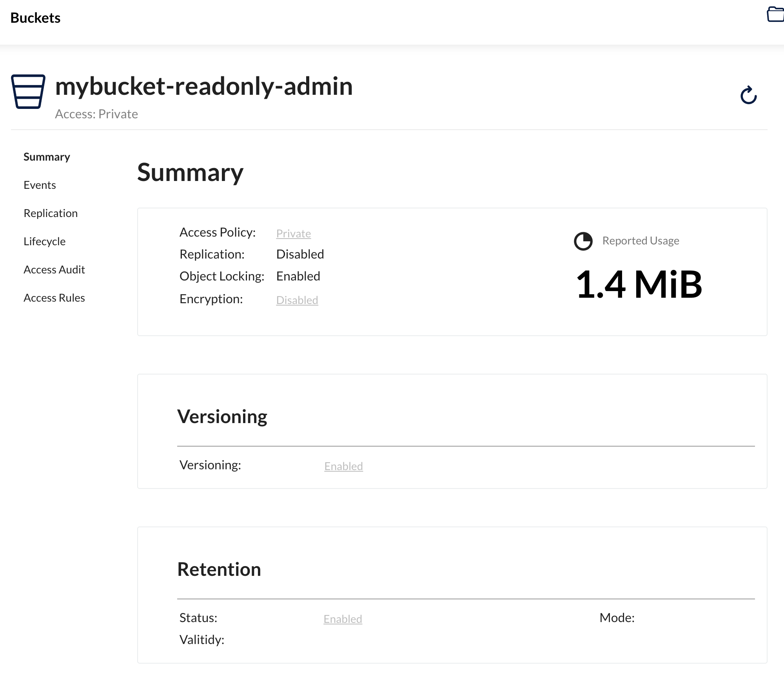Click the Reported Usage pie chart icon
The image size is (784, 673).
583,241
